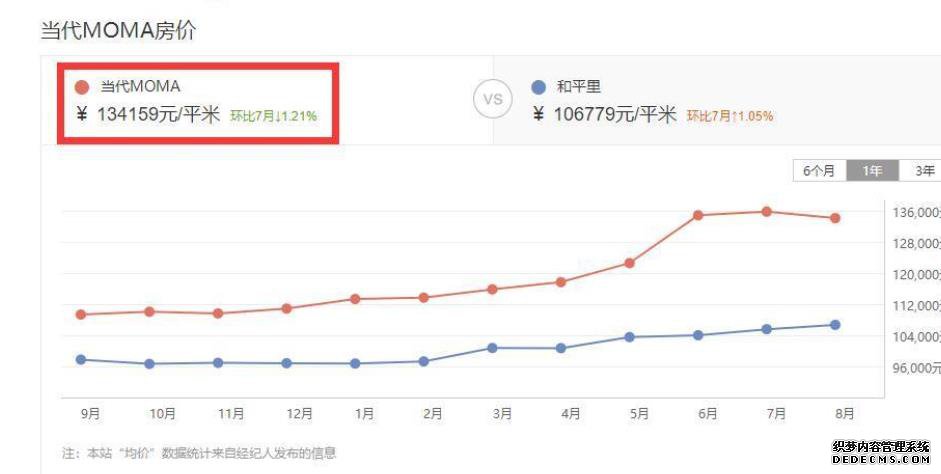The image size is (941, 474).
Task: Click the 当代MOMA July peak data point
Action: tap(766, 212)
